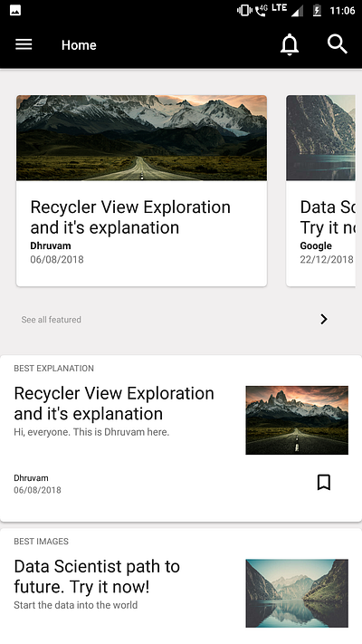The width and height of the screenshot is (362, 644).
Task: Click the See all featured link
Action: click(52, 320)
